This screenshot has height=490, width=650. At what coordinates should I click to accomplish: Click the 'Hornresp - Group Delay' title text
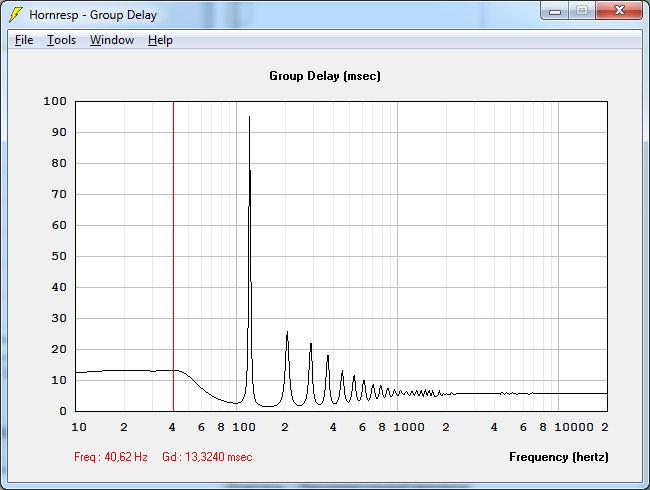coord(93,15)
